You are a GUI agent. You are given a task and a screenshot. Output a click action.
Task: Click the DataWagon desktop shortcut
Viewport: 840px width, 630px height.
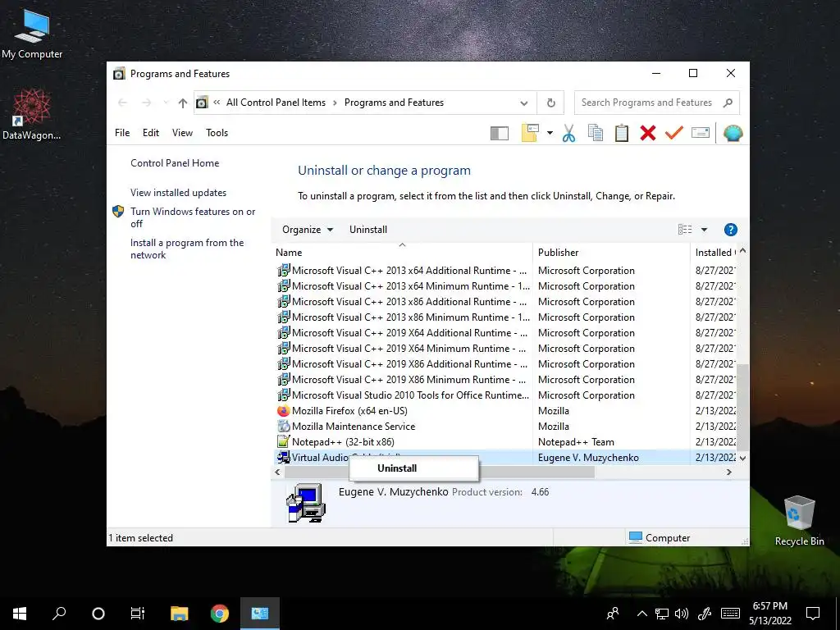tap(32, 115)
